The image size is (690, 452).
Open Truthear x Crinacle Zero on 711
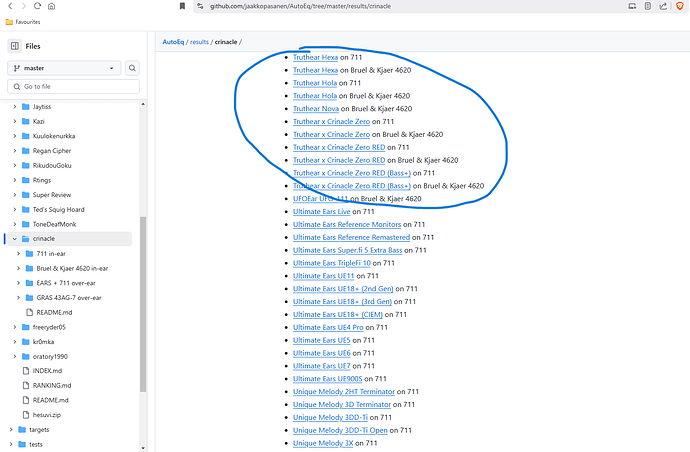tap(331, 121)
